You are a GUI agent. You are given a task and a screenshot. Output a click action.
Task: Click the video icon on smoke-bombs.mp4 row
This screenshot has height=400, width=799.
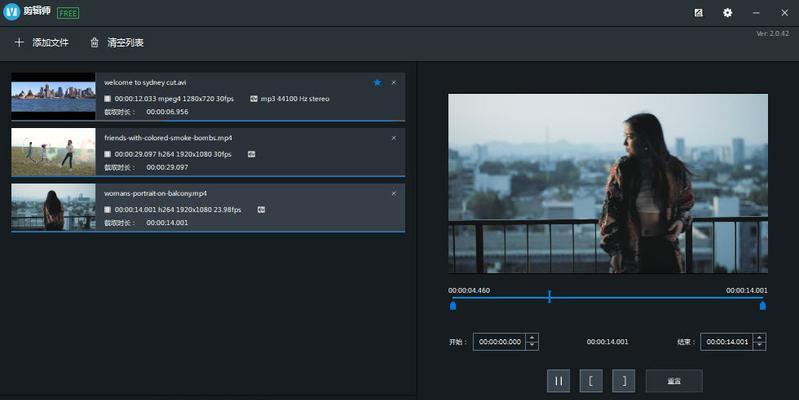(x=108, y=154)
